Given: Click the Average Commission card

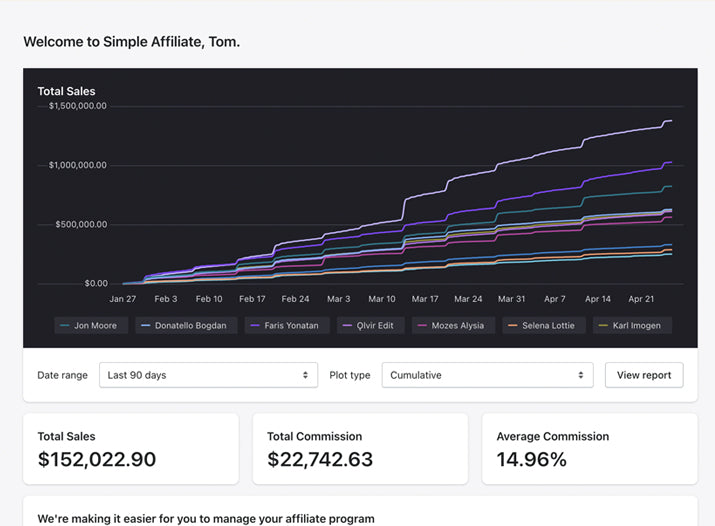Looking at the screenshot, I should pyautogui.click(x=589, y=449).
